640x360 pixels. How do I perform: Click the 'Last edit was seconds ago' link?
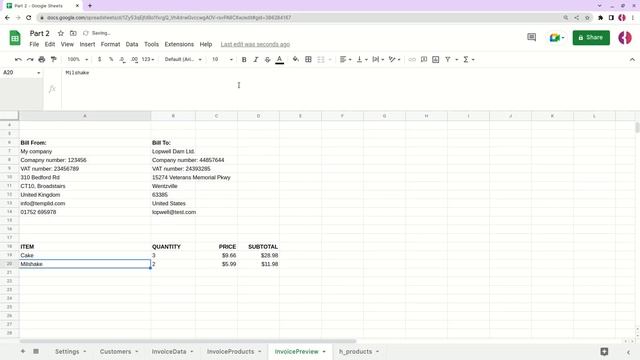click(255, 44)
